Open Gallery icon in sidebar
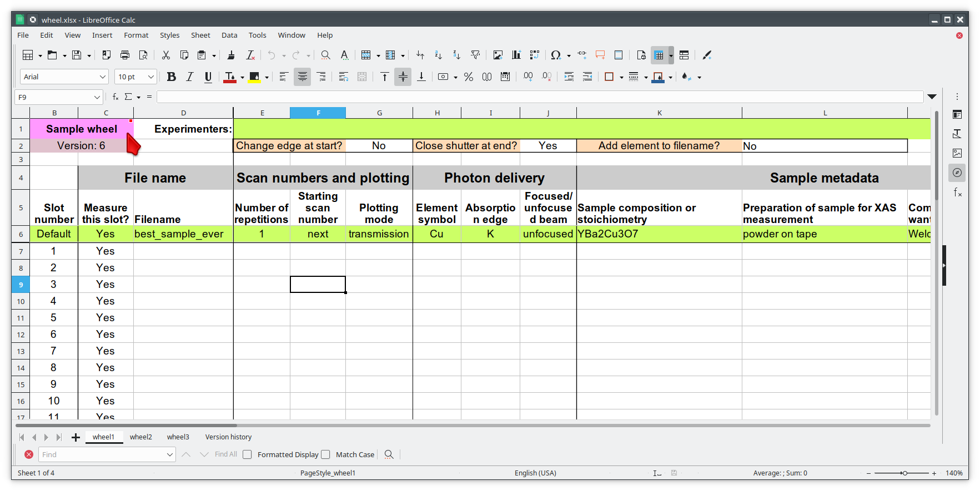 tap(957, 153)
